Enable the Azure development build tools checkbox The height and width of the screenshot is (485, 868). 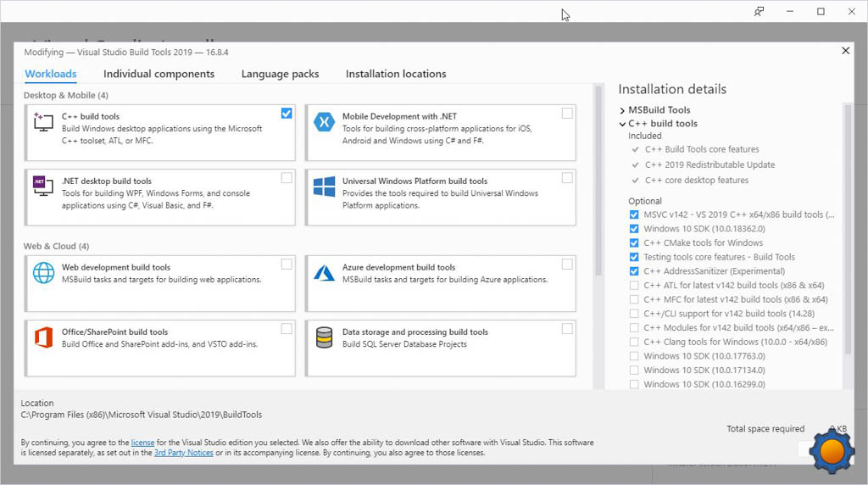567,264
